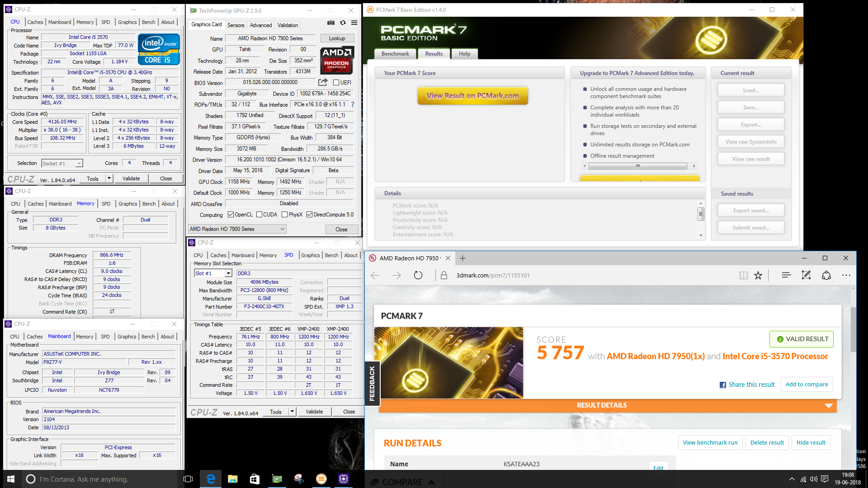Click the Details panel vertical scrollbar thumb
868x488 pixels.
point(701,214)
